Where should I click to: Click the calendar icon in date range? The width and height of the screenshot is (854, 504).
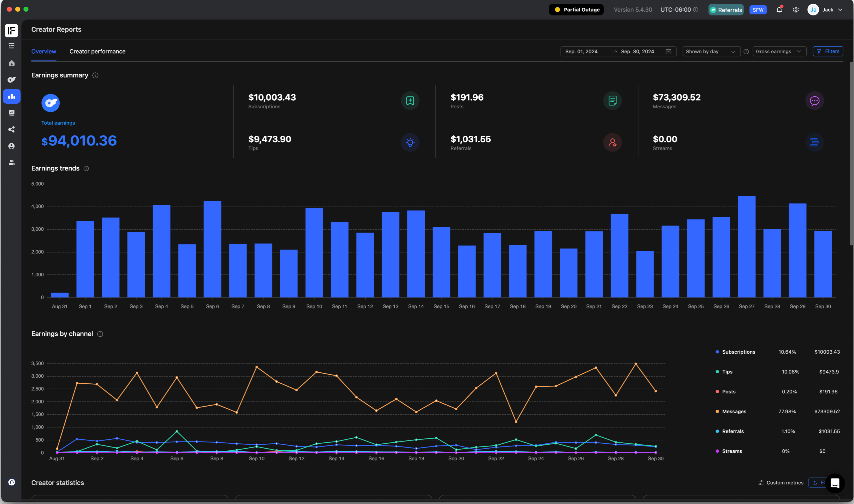(668, 52)
